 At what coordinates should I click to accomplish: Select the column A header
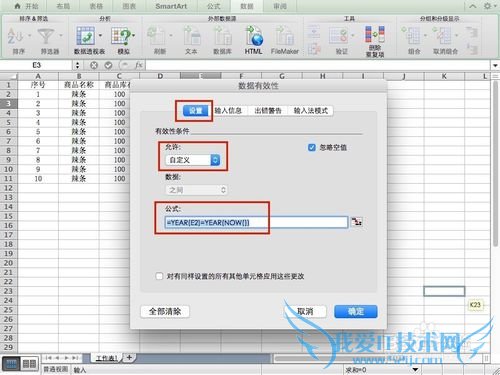[x=38, y=76]
